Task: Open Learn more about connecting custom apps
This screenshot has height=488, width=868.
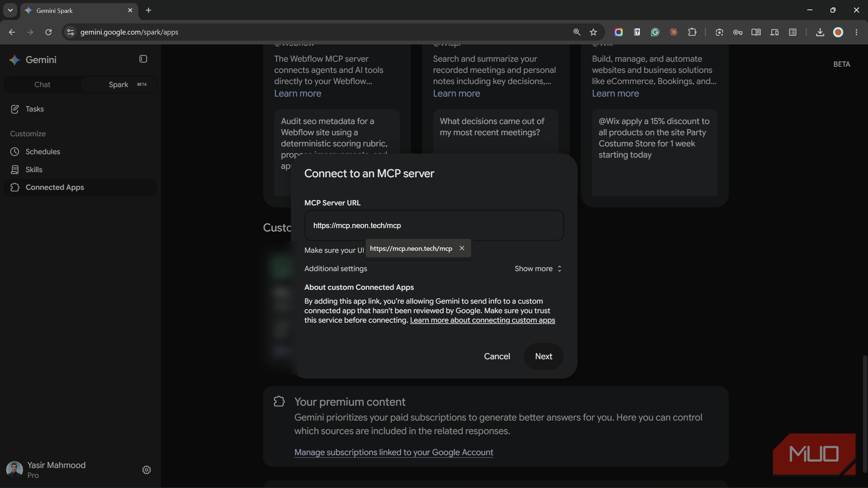Action: [482, 320]
